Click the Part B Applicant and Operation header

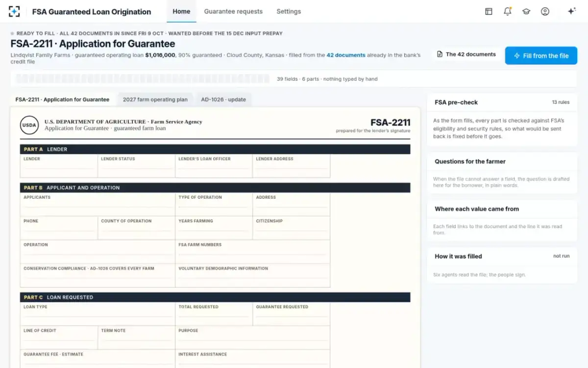pyautogui.click(x=215, y=187)
